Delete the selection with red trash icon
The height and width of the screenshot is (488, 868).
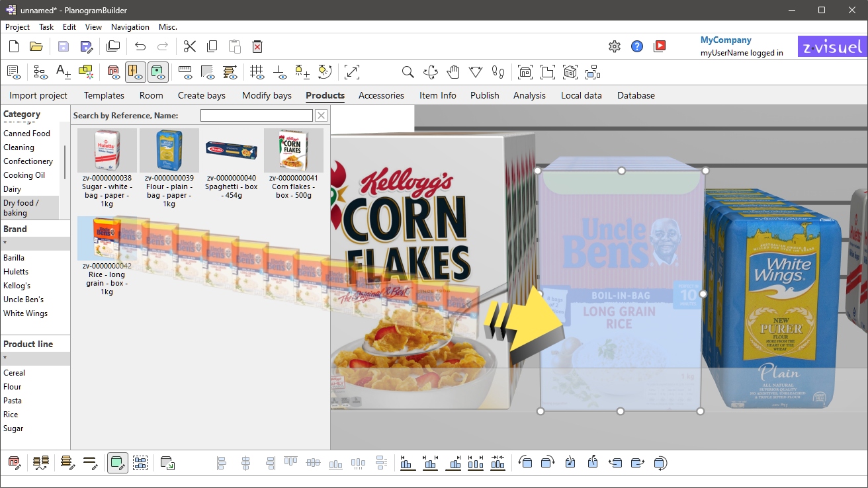pos(257,46)
